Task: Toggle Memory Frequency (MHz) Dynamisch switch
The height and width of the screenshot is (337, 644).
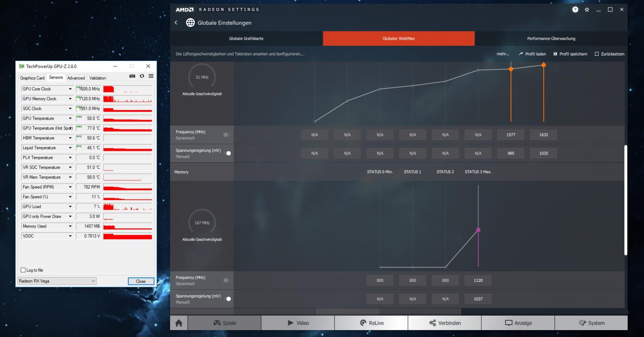Action: 227,280
